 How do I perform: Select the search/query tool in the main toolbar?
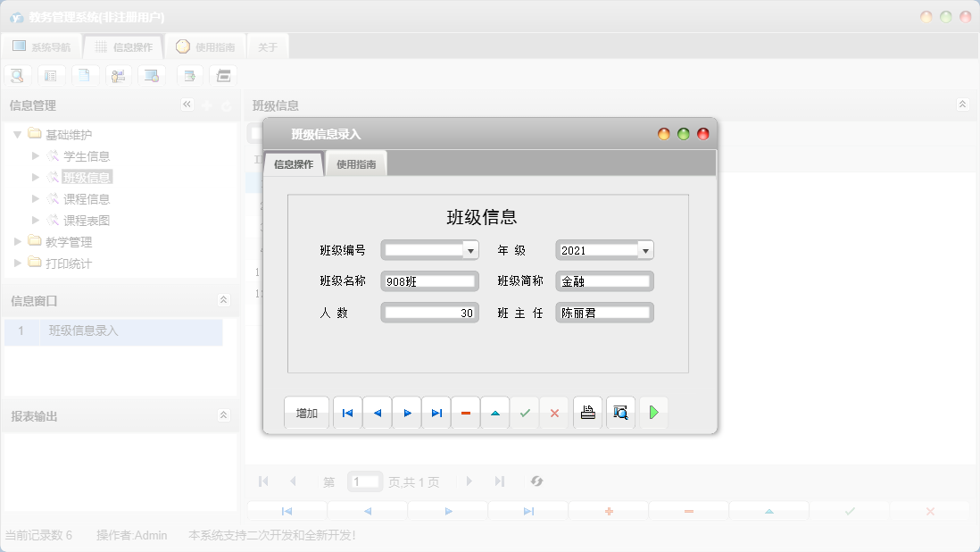(x=17, y=75)
